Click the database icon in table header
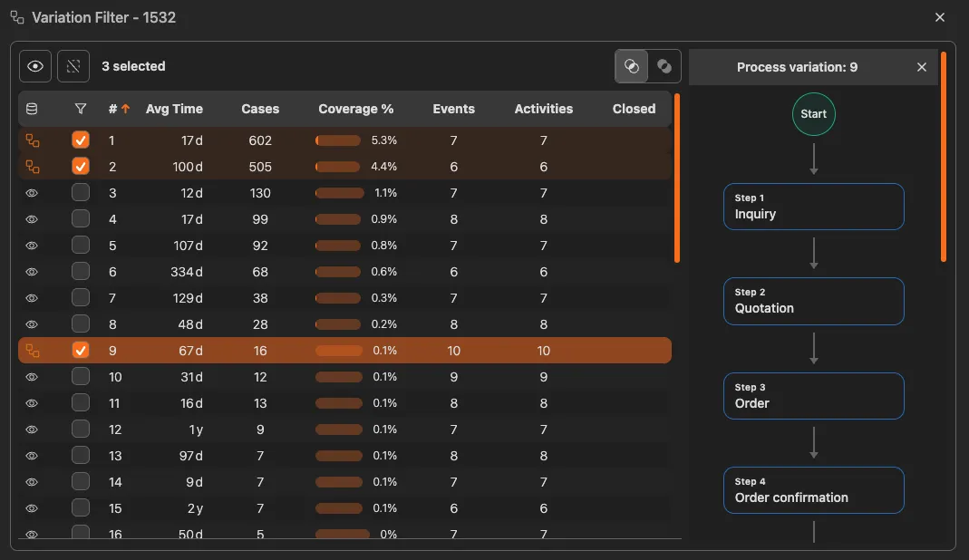Viewport: 969px width, 560px height. 32,109
